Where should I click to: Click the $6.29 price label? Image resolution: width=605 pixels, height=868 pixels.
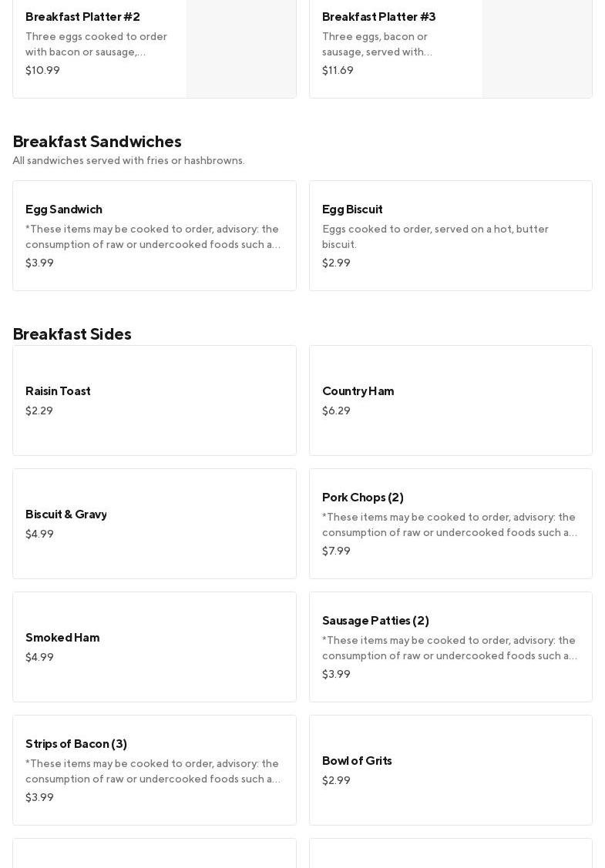pyautogui.click(x=336, y=411)
